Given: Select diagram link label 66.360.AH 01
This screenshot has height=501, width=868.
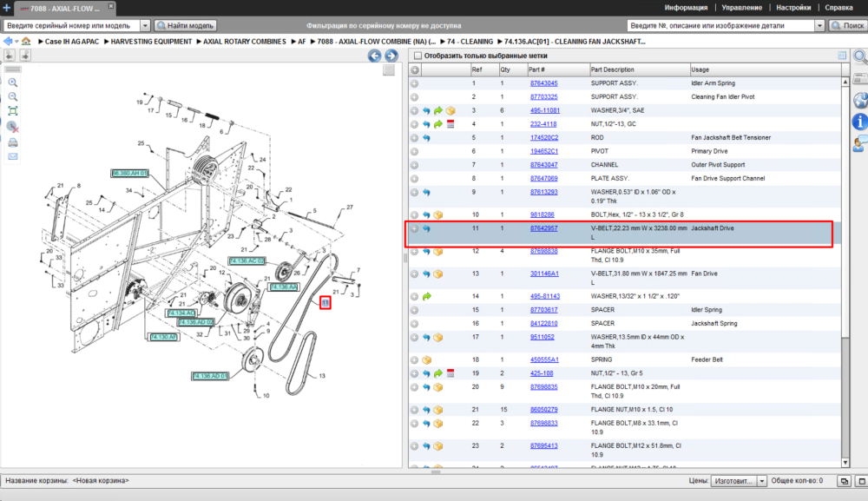Looking at the screenshot, I should [x=129, y=174].
